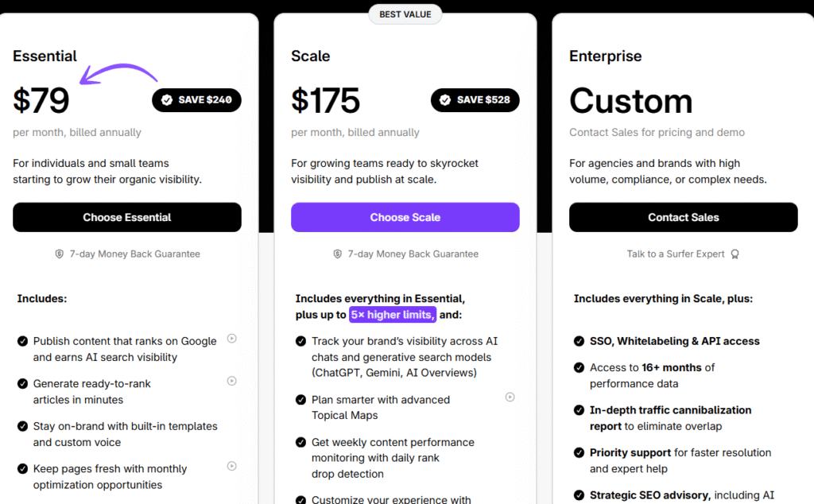Click the Enterprise plan heading

(605, 56)
